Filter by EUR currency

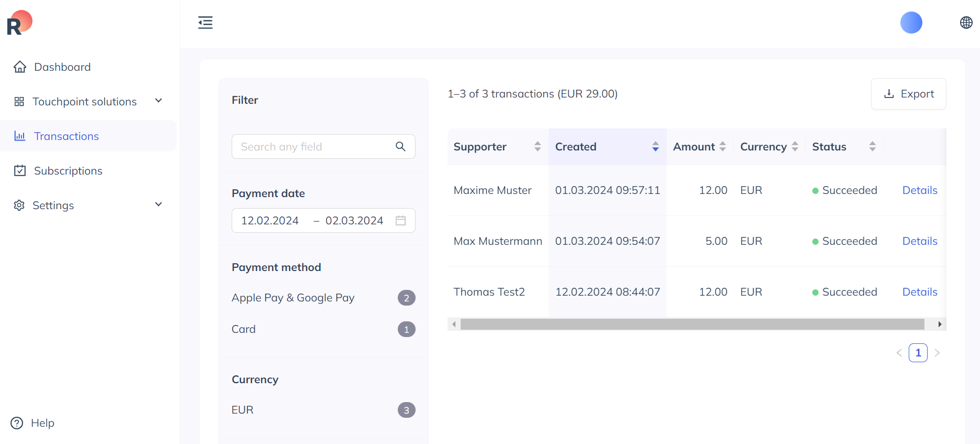(x=323, y=410)
